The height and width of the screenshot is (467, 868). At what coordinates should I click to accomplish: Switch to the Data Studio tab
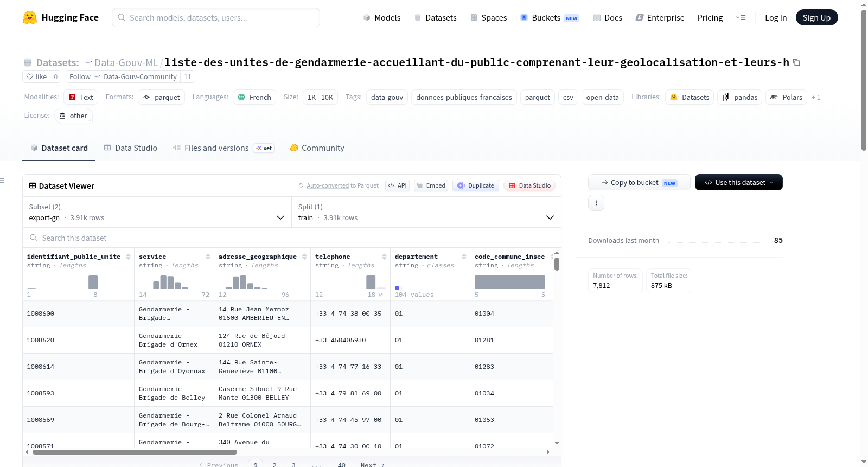tap(131, 148)
